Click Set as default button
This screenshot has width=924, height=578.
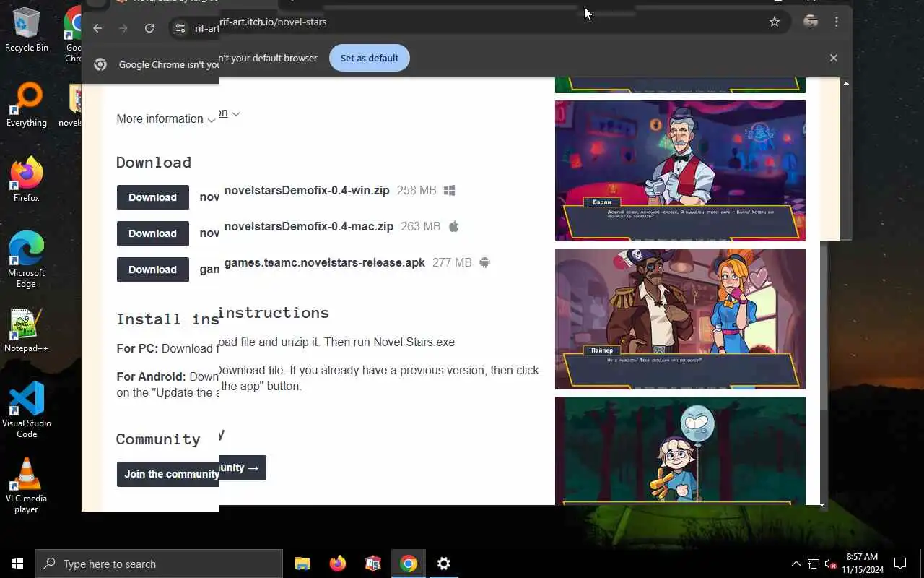pos(370,58)
